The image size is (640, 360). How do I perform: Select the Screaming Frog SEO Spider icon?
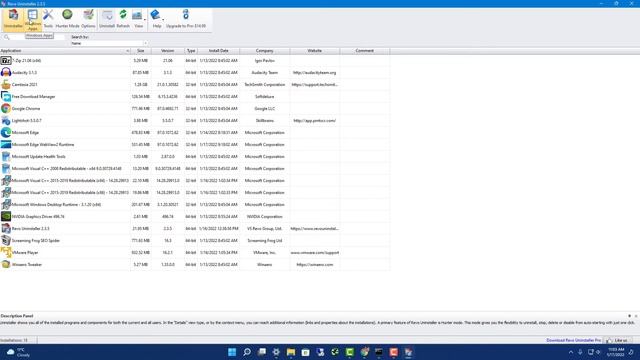(x=6, y=240)
